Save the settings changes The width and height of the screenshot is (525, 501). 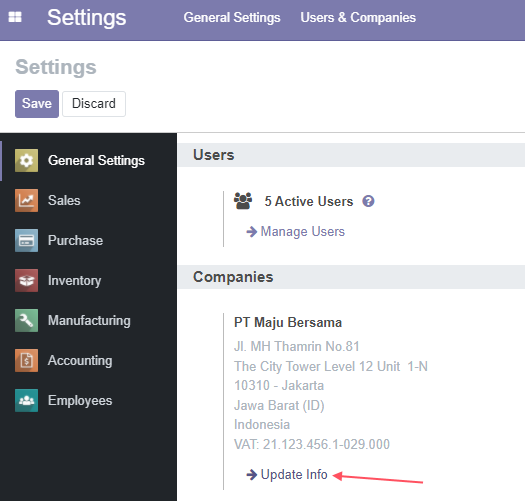pos(37,104)
